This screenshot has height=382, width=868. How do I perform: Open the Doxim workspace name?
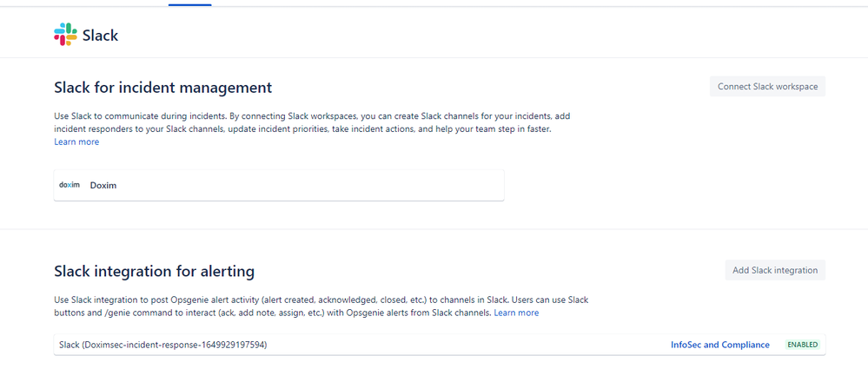point(103,185)
